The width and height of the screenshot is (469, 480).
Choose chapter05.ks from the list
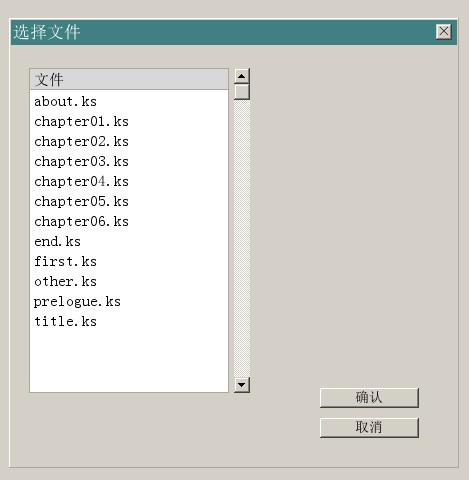tap(129, 201)
